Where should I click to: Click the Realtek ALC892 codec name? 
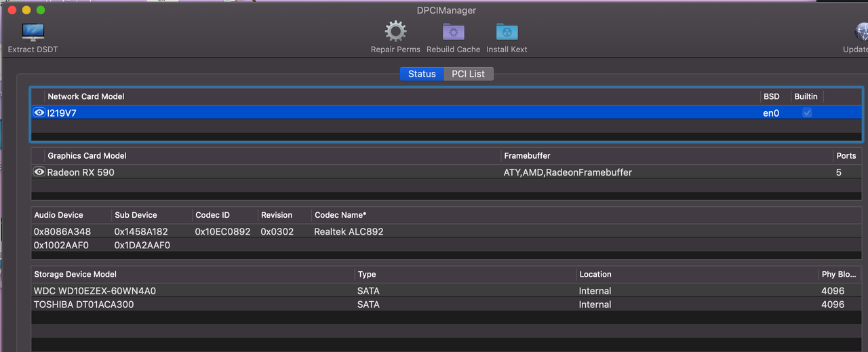pos(349,231)
